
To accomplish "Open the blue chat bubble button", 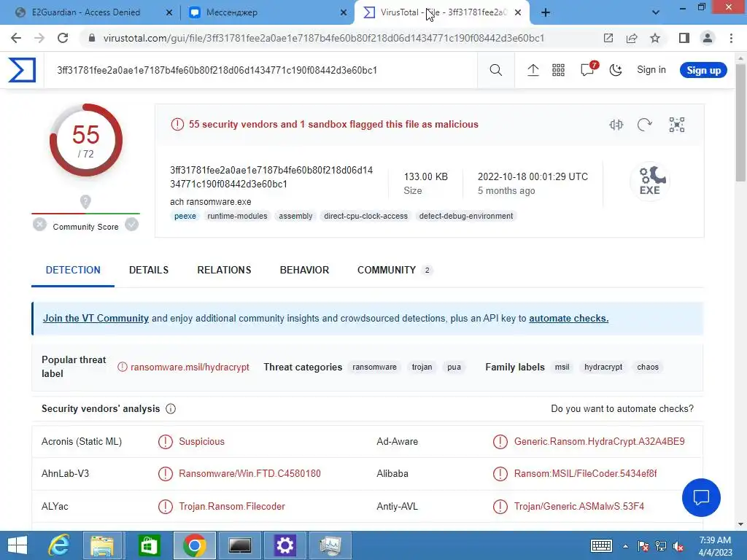I will pos(701,497).
